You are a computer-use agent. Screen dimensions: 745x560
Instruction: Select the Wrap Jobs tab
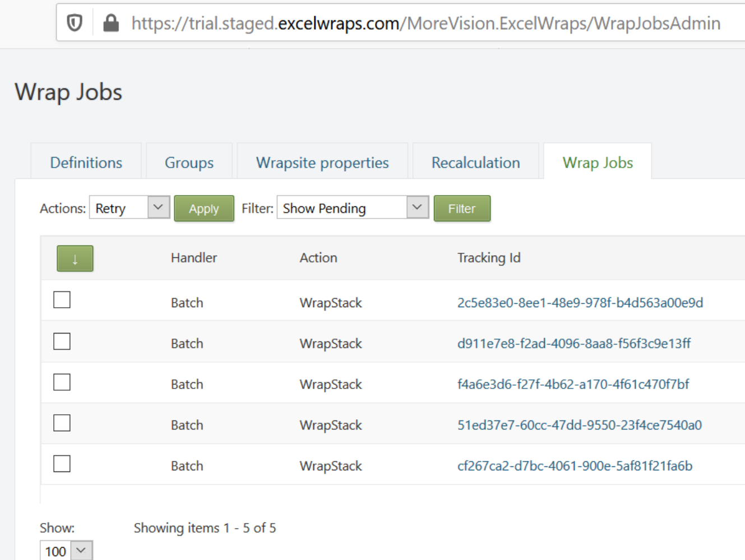click(597, 162)
